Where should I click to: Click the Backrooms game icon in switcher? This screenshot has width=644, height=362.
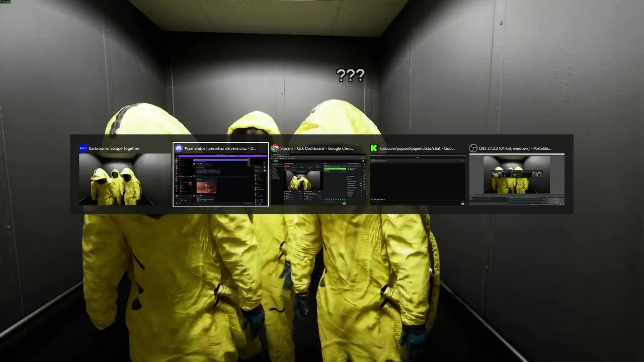[x=83, y=148]
